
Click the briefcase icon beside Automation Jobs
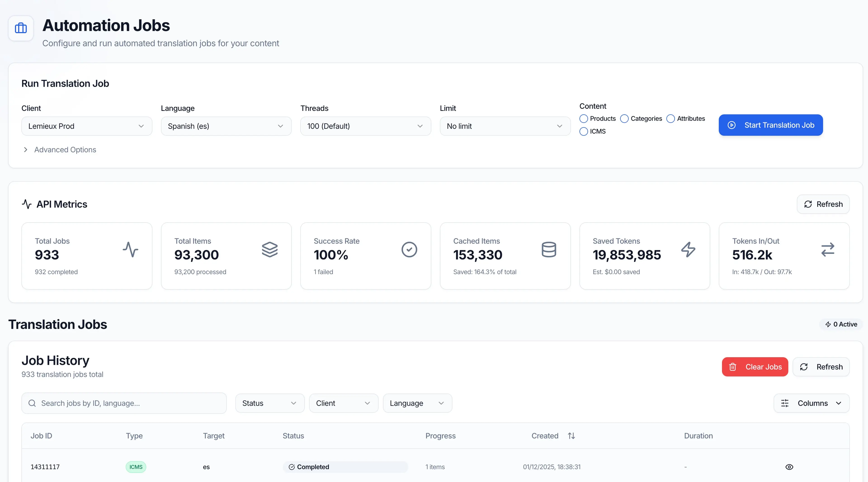(21, 28)
